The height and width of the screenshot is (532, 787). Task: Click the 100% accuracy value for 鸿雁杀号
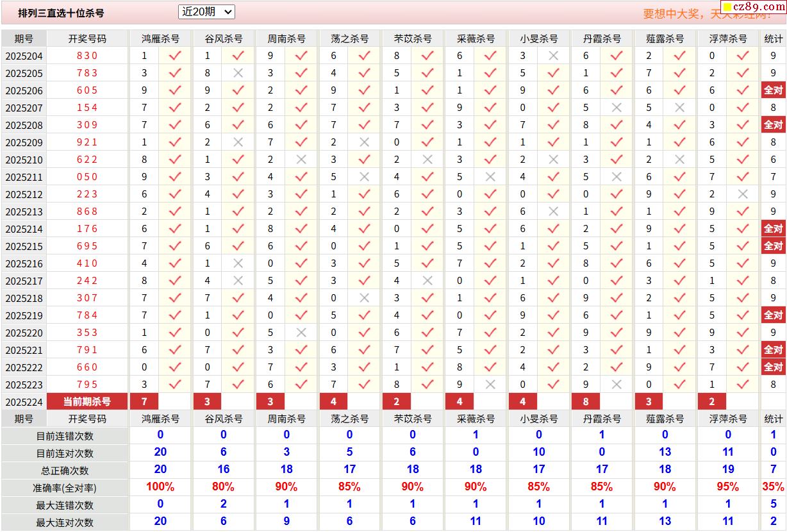(160, 487)
